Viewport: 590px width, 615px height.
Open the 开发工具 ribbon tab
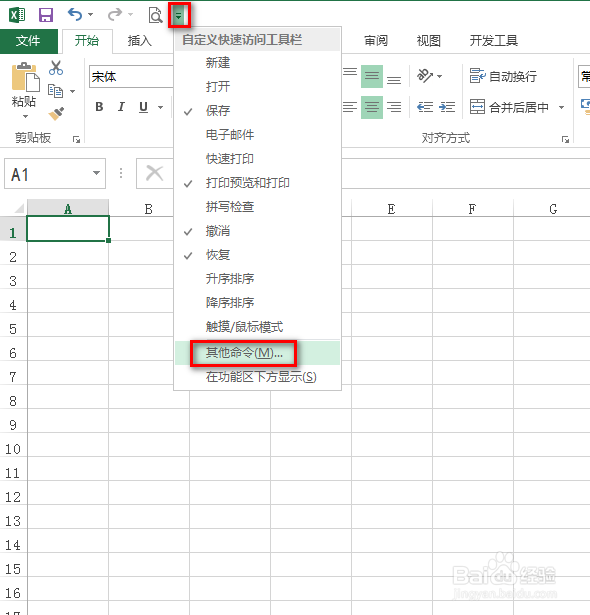point(493,41)
